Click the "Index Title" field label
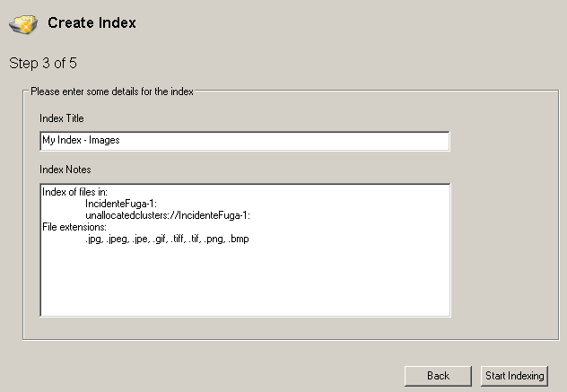 (x=62, y=118)
